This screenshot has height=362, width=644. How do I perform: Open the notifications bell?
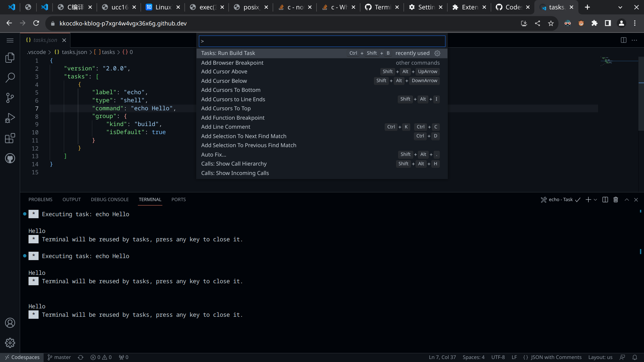coord(635,357)
